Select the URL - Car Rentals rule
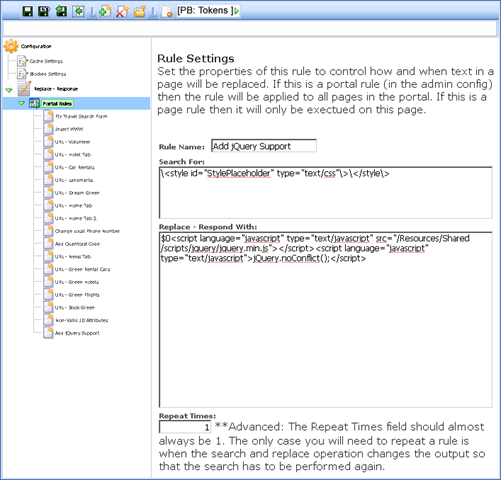This screenshot has height=480, width=501. click(x=75, y=167)
